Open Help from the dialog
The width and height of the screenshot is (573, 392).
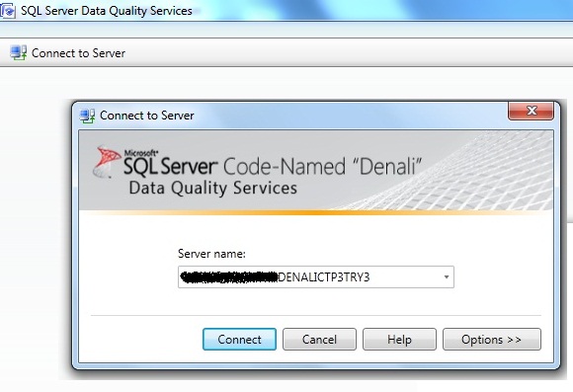pyautogui.click(x=399, y=339)
